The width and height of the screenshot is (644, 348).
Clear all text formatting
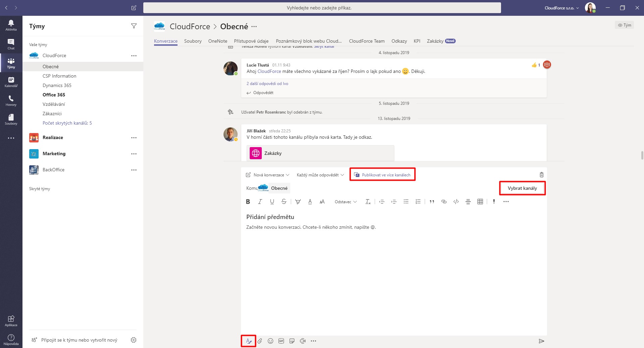368,202
